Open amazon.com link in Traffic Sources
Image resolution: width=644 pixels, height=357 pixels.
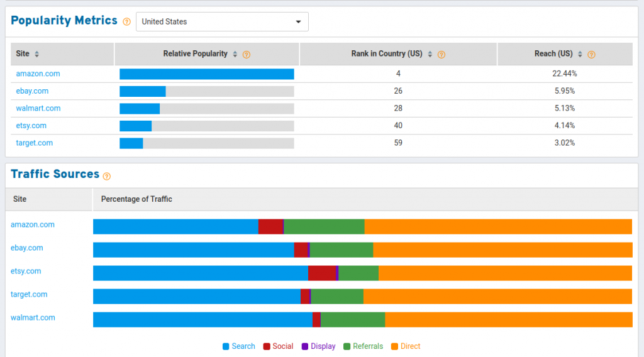tap(33, 224)
